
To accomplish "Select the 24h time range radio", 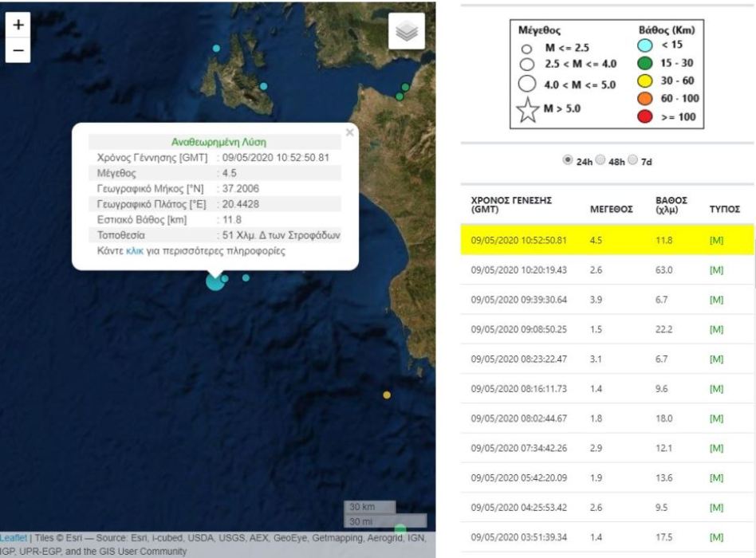I will pyautogui.click(x=568, y=160).
